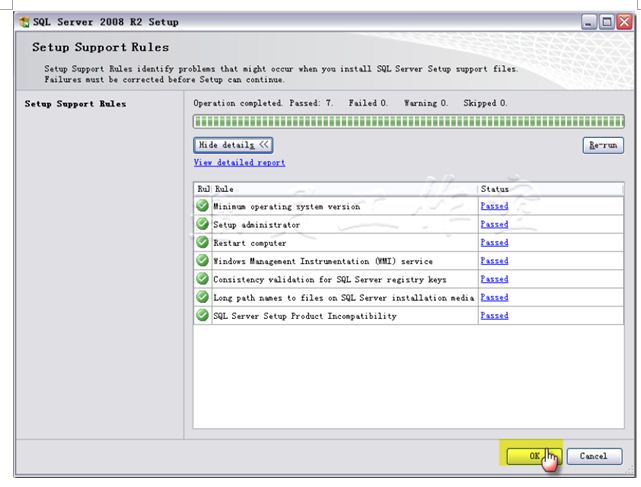Click the OK button
This screenshot has height=487, width=641.
coord(534,456)
